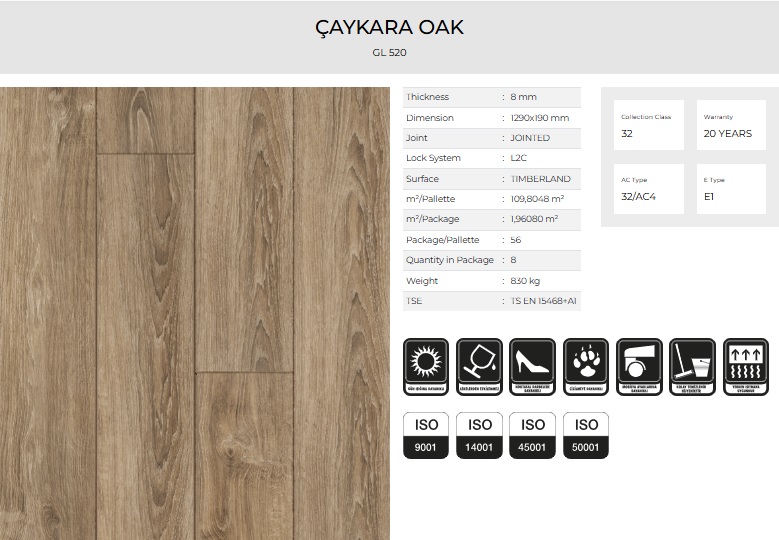The height and width of the screenshot is (540, 779).
Task: Select the E Type E1 card
Action: pyautogui.click(x=731, y=189)
